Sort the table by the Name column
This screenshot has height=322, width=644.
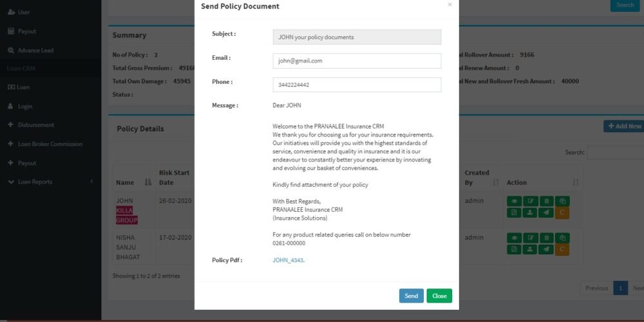pyautogui.click(x=148, y=182)
